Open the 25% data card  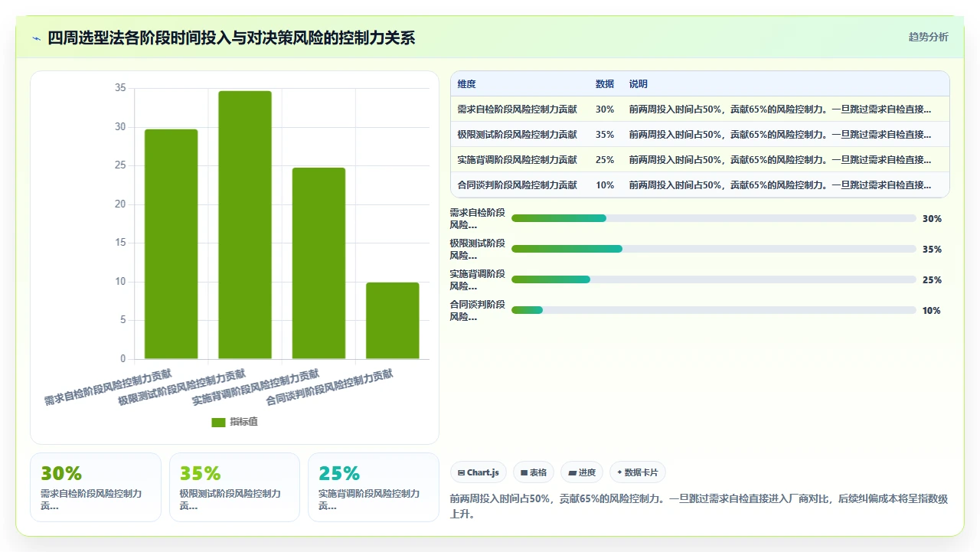click(374, 487)
